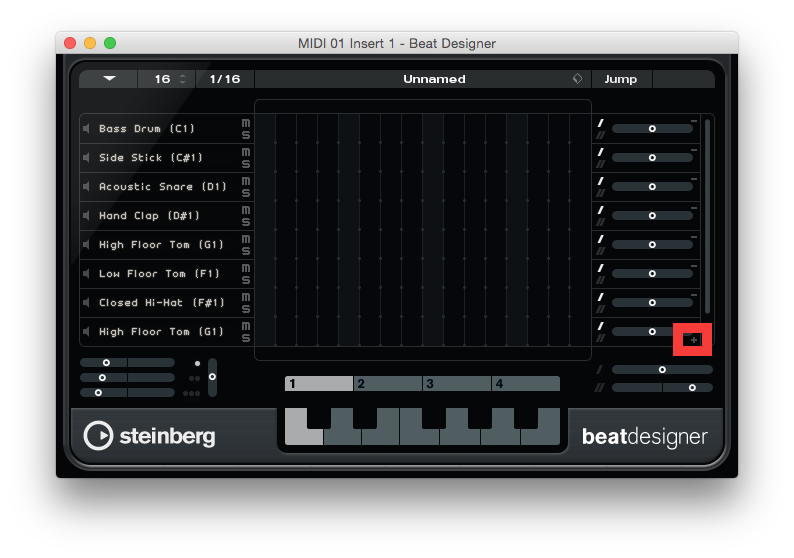Click the Hand Clap lane offset slider

pyautogui.click(x=652, y=216)
